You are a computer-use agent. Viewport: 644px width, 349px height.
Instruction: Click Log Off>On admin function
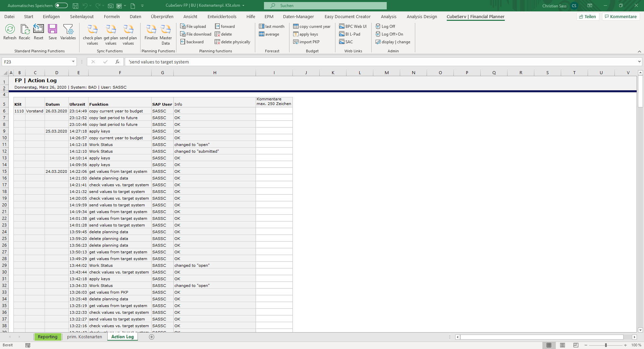point(389,34)
